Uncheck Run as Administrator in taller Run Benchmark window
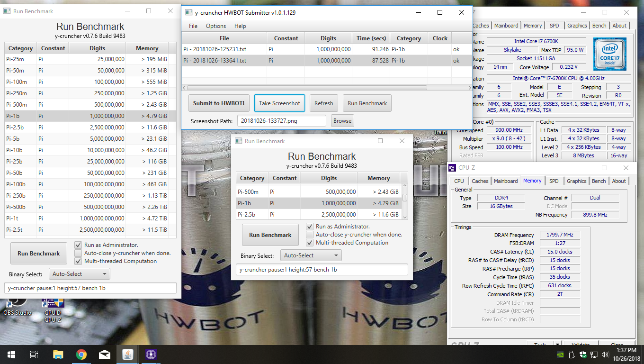Image resolution: width=644 pixels, height=364 pixels. [x=78, y=245]
